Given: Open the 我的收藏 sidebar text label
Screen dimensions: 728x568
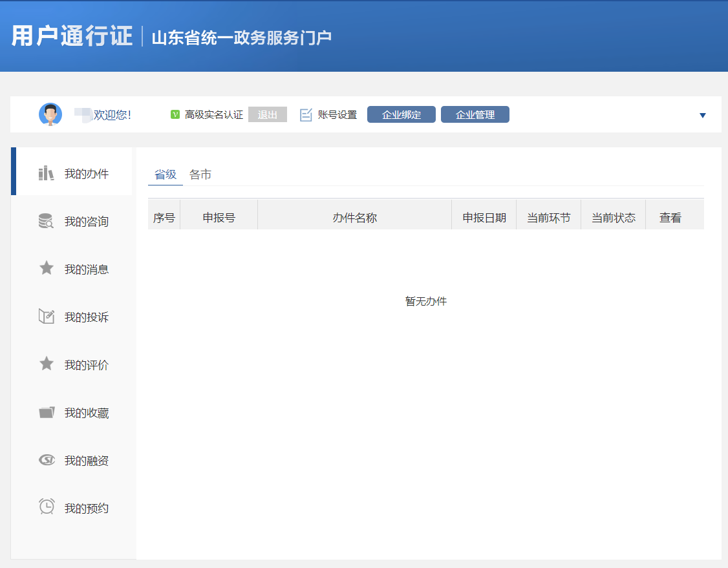Looking at the screenshot, I should point(87,413).
